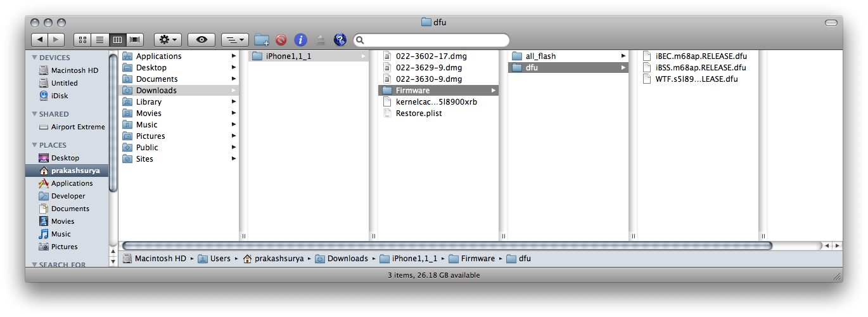This screenshot has width=868, height=317.
Task: Open Applications in sidebar Places
Action: pyautogui.click(x=68, y=183)
